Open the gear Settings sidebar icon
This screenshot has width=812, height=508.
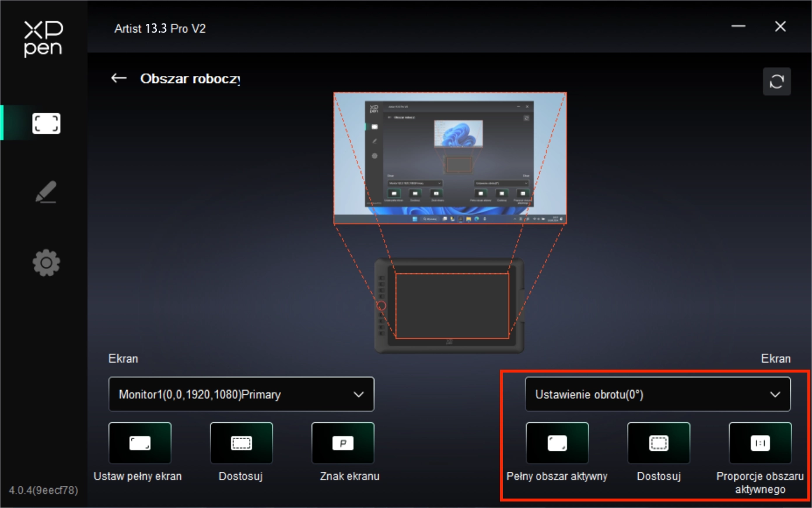tap(46, 263)
